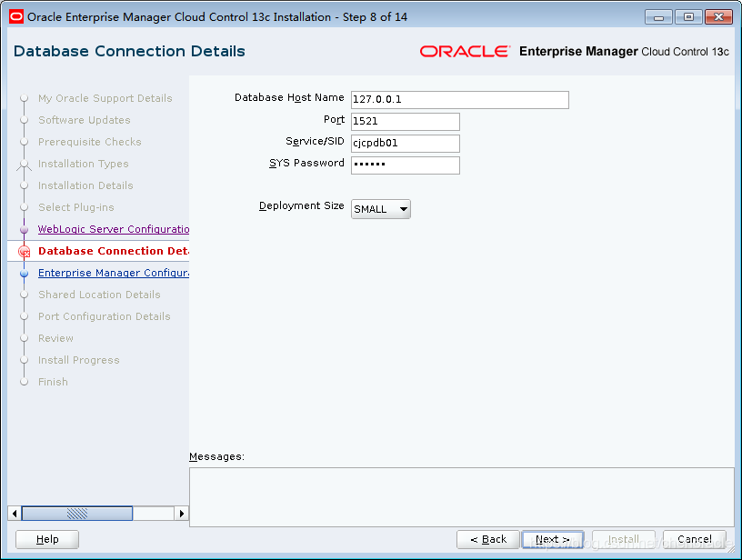Screen dimensions: 742x560
Task: Click the Installation Types step label
Action: point(84,164)
